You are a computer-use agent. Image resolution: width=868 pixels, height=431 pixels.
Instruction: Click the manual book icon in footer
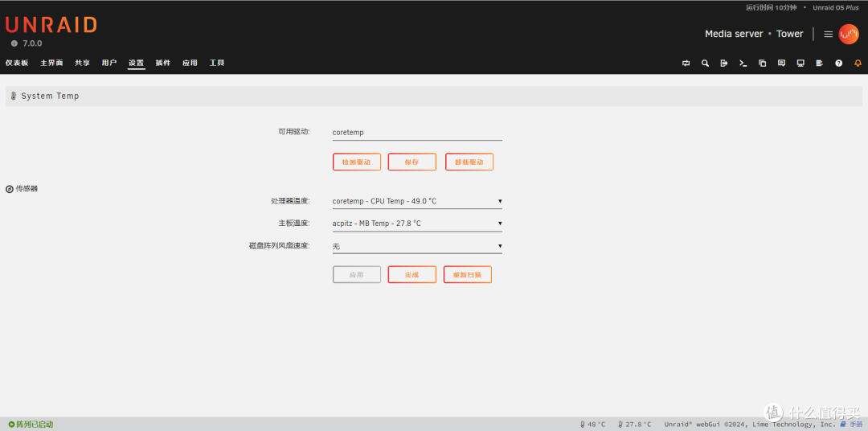pyautogui.click(x=842, y=425)
